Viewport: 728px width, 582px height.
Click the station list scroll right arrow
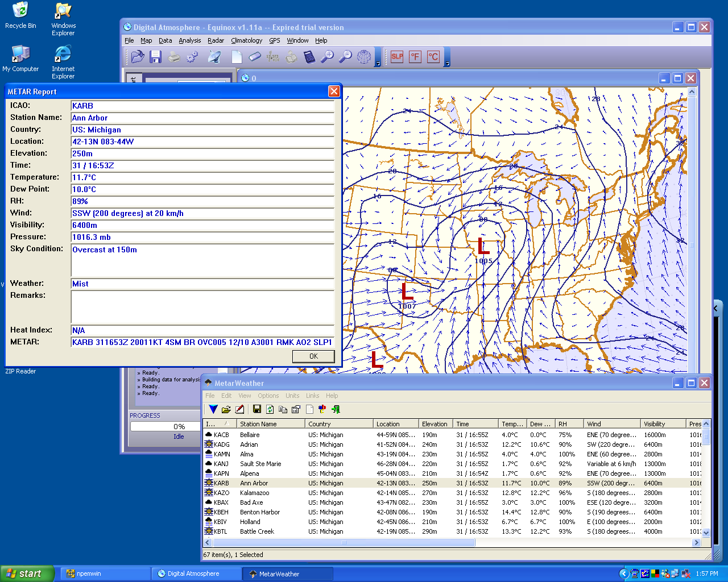pos(696,543)
